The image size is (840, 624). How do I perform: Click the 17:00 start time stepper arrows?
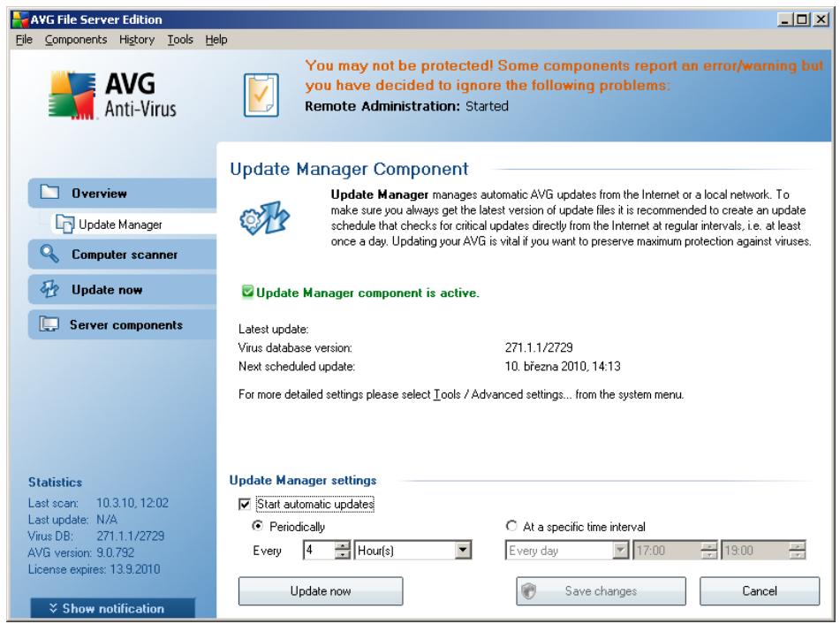[x=708, y=550]
